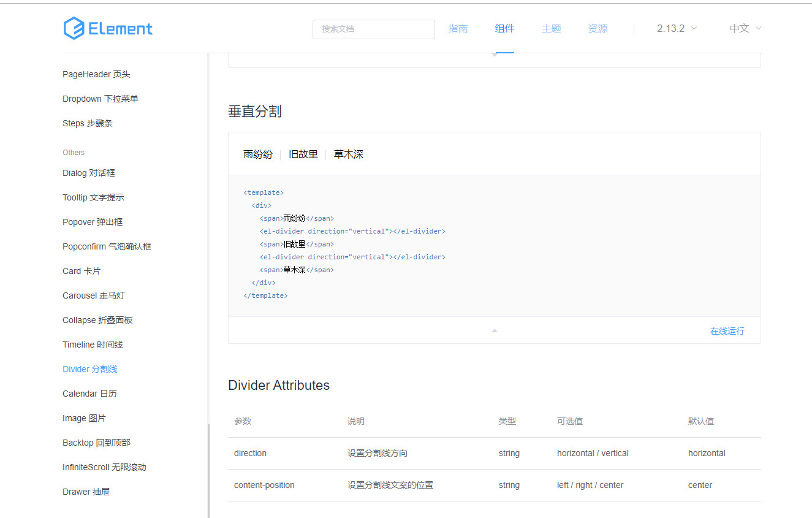Click the code line with 草木深 span
812x518 pixels.
click(x=297, y=270)
